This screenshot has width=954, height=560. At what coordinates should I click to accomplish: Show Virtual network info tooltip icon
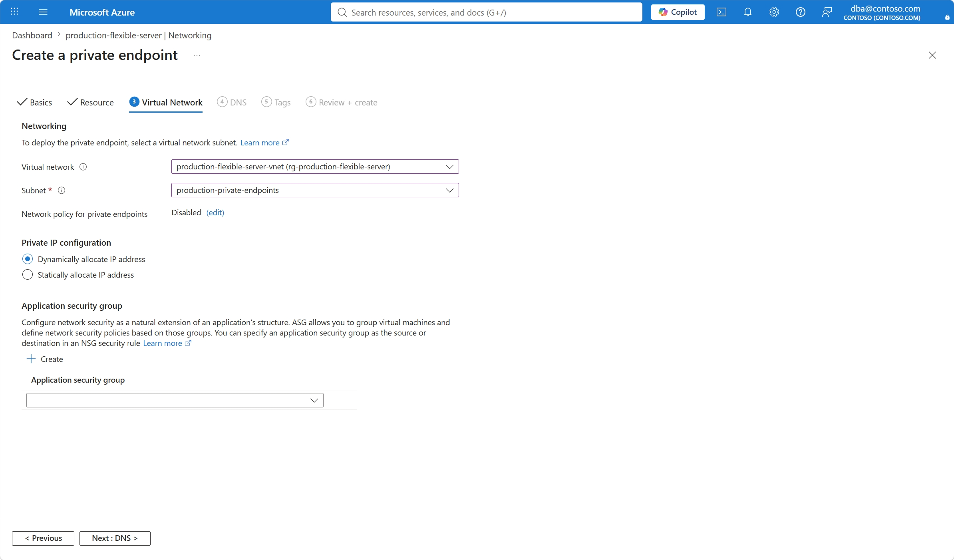pyautogui.click(x=83, y=167)
